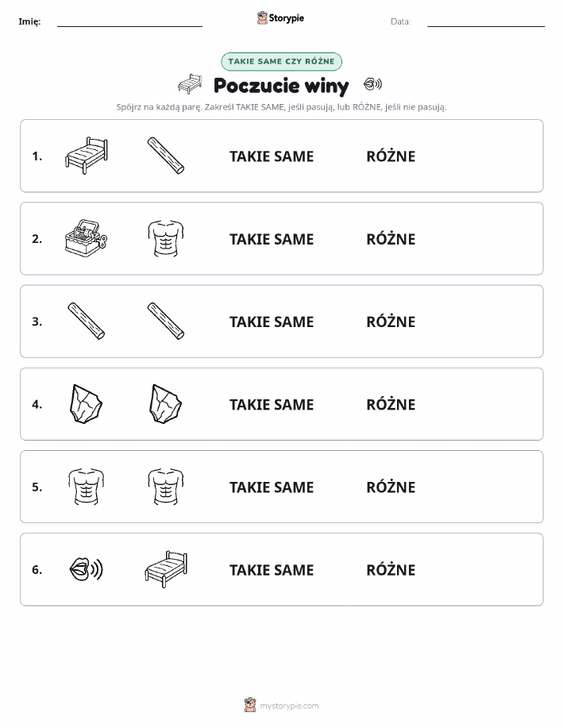563x728 pixels.
Task: Click the Storypie logo at top
Action: tap(280, 18)
